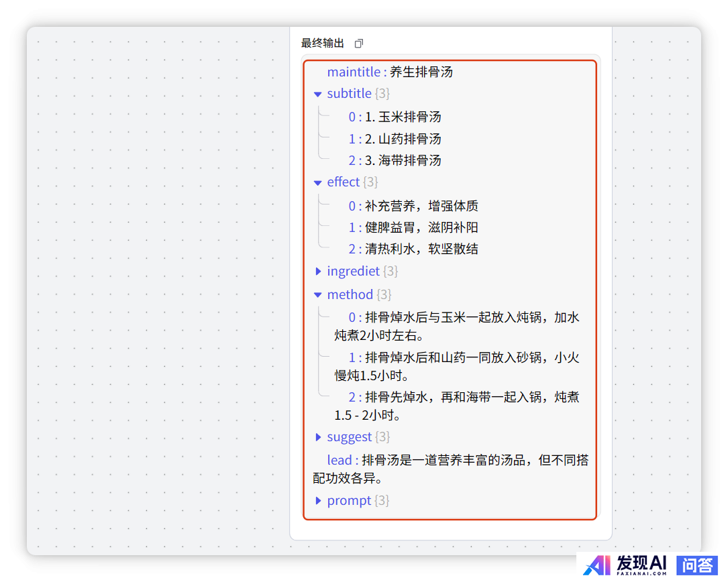Click subtitle item 玉米排骨汤

coord(403,117)
